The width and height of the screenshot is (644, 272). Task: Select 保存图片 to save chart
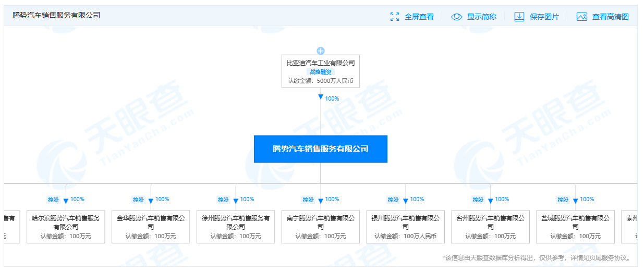544,17
